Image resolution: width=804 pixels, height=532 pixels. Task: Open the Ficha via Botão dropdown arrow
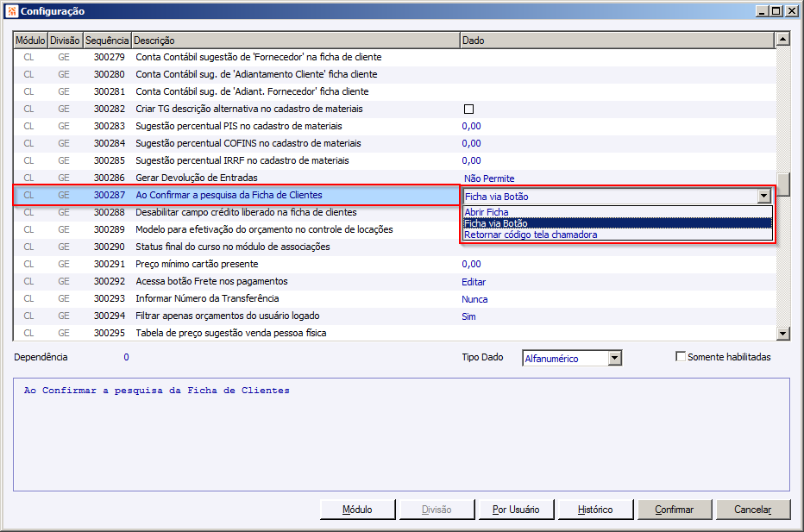[764, 196]
